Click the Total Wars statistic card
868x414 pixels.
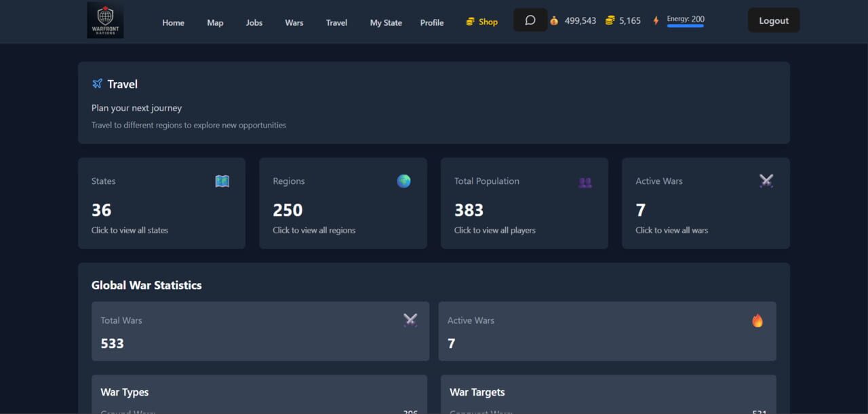[x=260, y=331]
